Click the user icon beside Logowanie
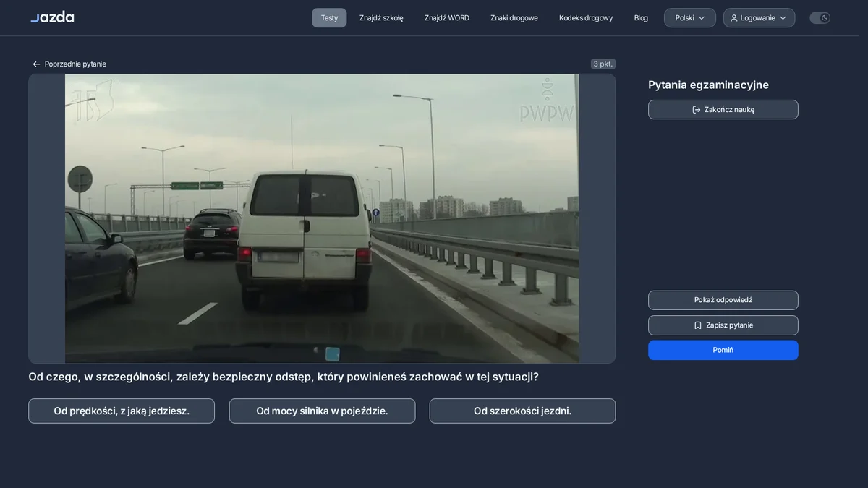The height and width of the screenshot is (488, 868). coord(734,18)
